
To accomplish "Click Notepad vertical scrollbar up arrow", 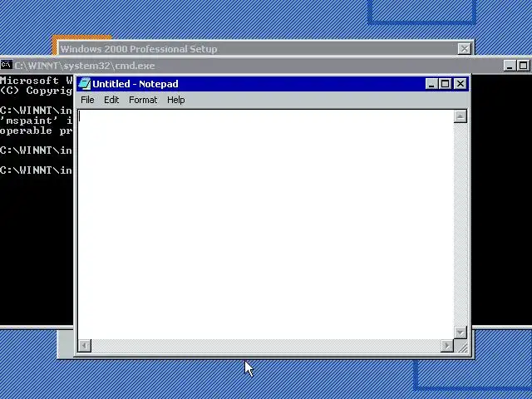I will (x=460, y=116).
